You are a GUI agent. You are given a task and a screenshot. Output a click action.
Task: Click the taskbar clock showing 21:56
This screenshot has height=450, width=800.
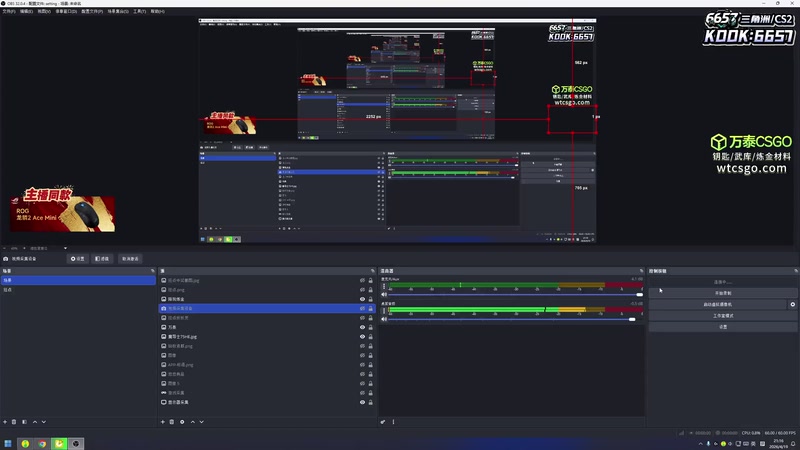pyautogui.click(x=779, y=443)
